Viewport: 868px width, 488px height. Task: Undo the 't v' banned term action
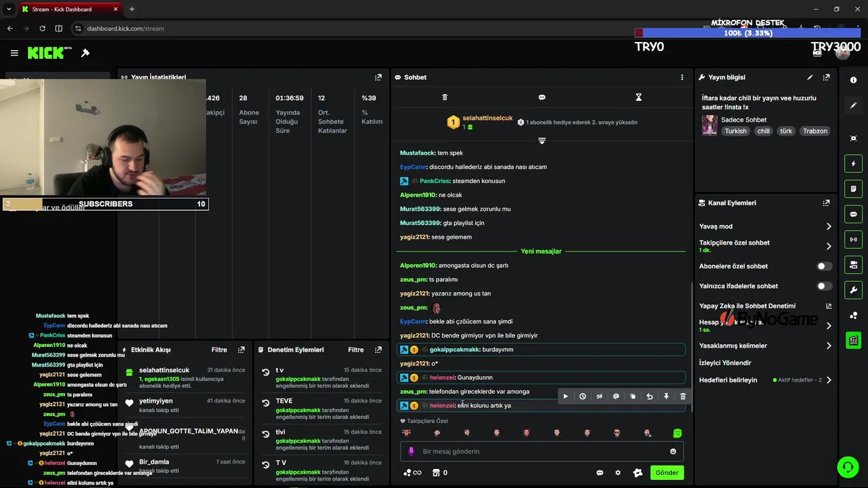click(266, 372)
